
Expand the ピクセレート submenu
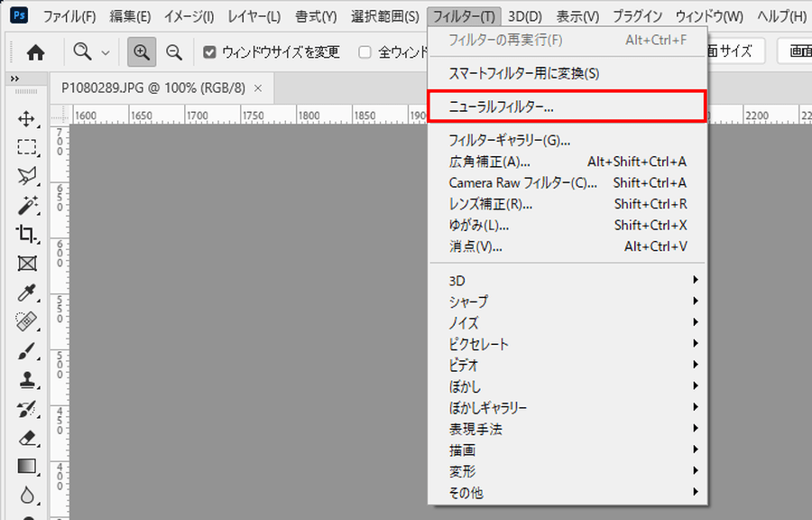coord(567,344)
